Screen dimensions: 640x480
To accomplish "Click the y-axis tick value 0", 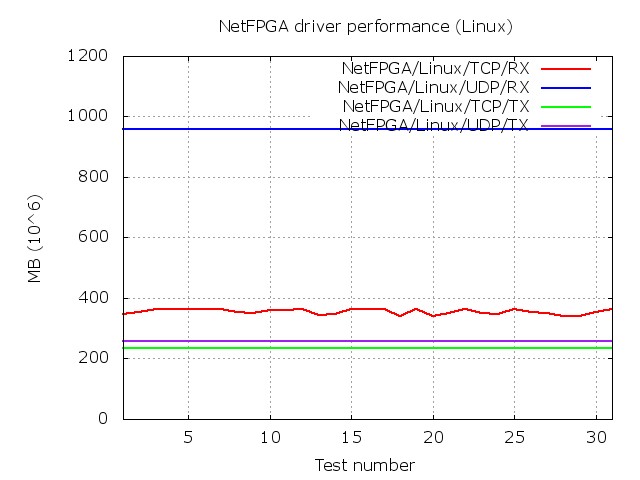I will click(103, 418).
